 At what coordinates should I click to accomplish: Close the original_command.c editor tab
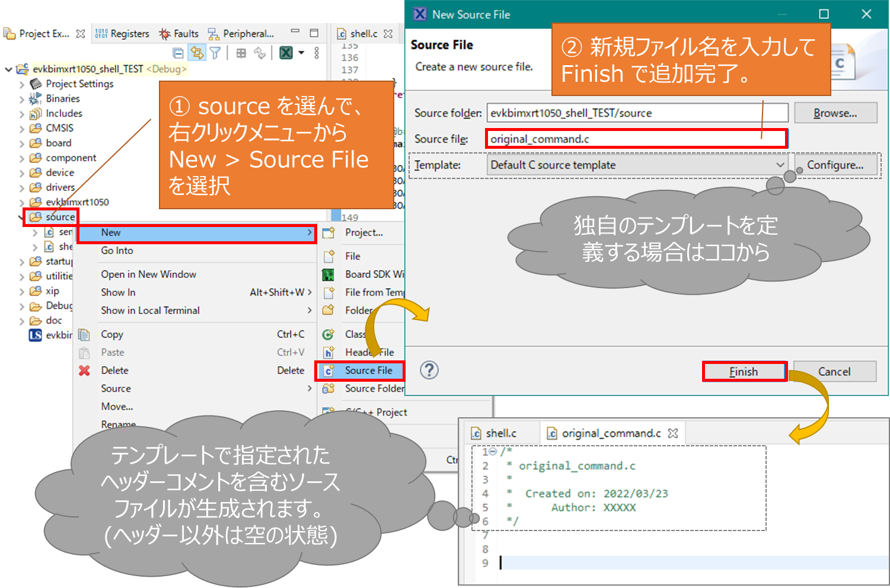click(673, 433)
